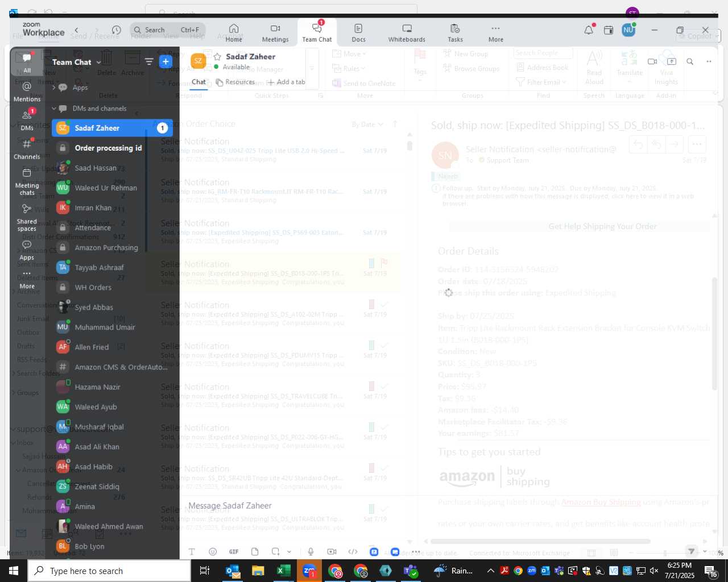Open chat with Saad Hassan
The height and width of the screenshot is (582, 728).
click(112, 168)
